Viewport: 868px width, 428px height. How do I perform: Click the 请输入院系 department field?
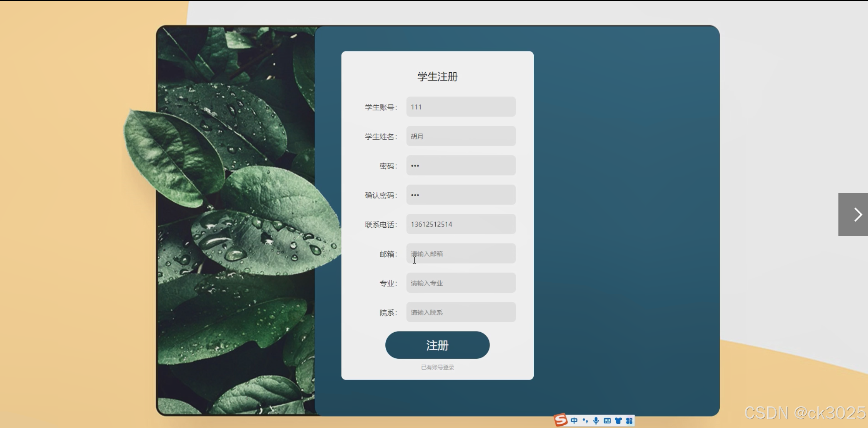[x=461, y=312]
